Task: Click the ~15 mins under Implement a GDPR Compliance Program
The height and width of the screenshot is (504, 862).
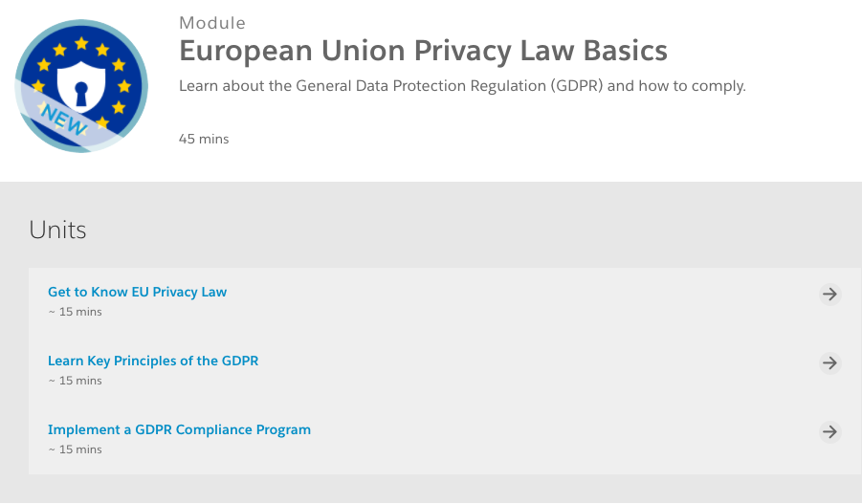Action: (75, 449)
